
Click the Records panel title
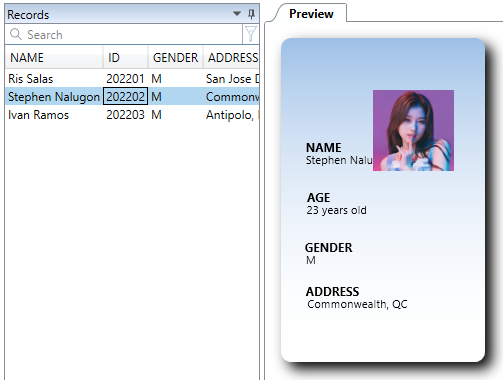click(28, 15)
